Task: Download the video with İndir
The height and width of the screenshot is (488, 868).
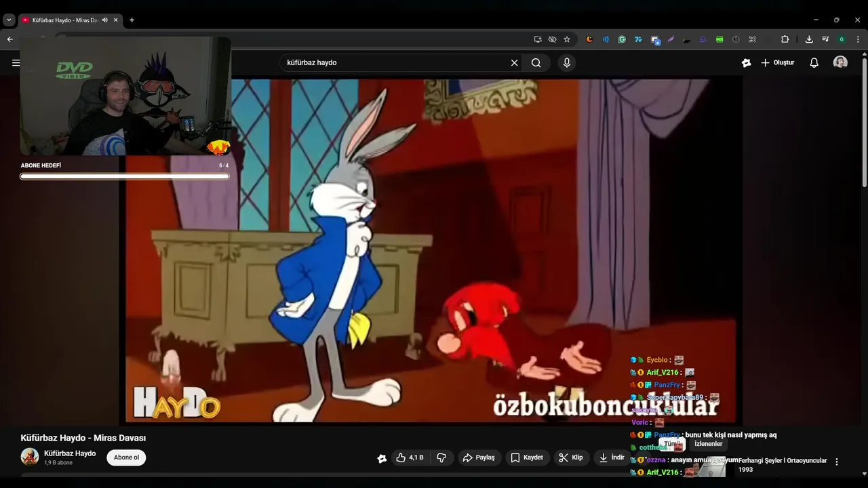Action: click(x=612, y=457)
